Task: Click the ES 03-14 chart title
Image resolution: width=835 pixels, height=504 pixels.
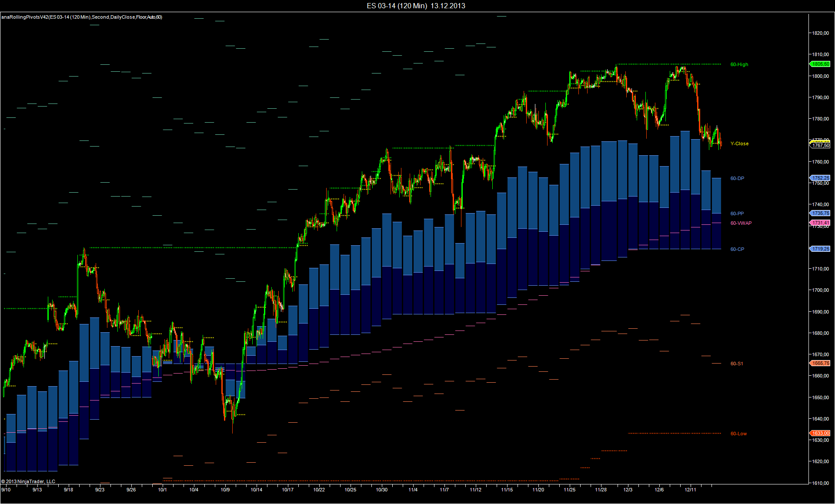Action: point(416,6)
